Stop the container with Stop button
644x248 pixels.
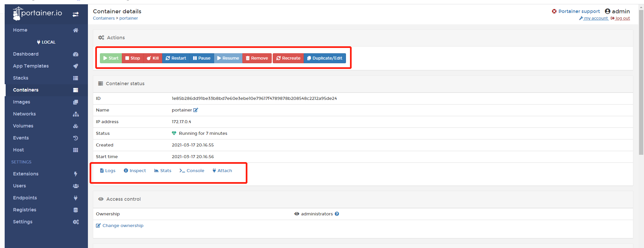click(x=133, y=58)
